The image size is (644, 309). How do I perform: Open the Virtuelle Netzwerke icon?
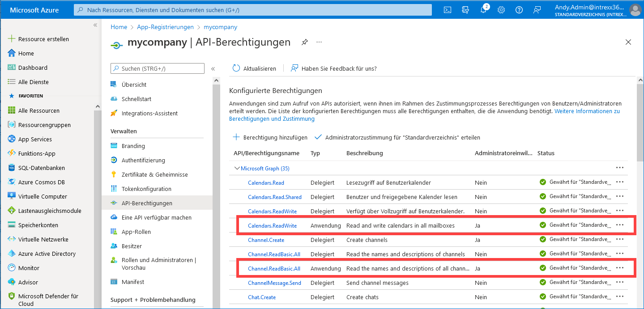pos(12,239)
